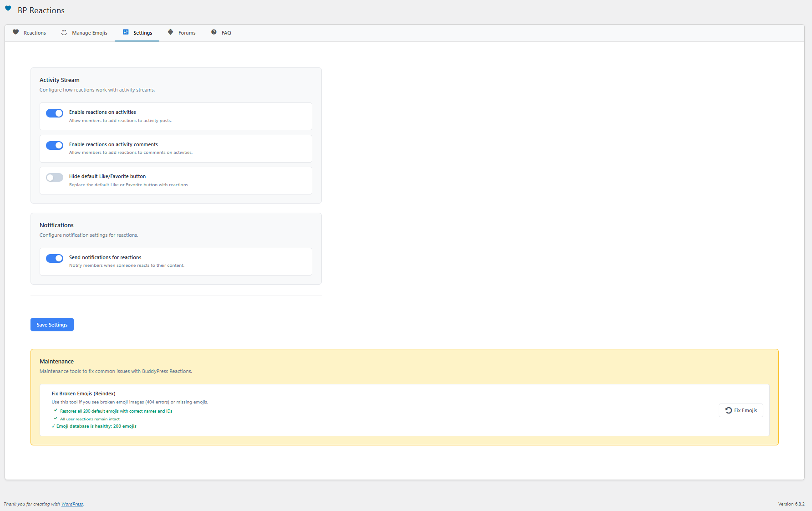Screen dimensions: 812x511
Task: Switch to the Manage Emojis tab
Action: (85, 33)
